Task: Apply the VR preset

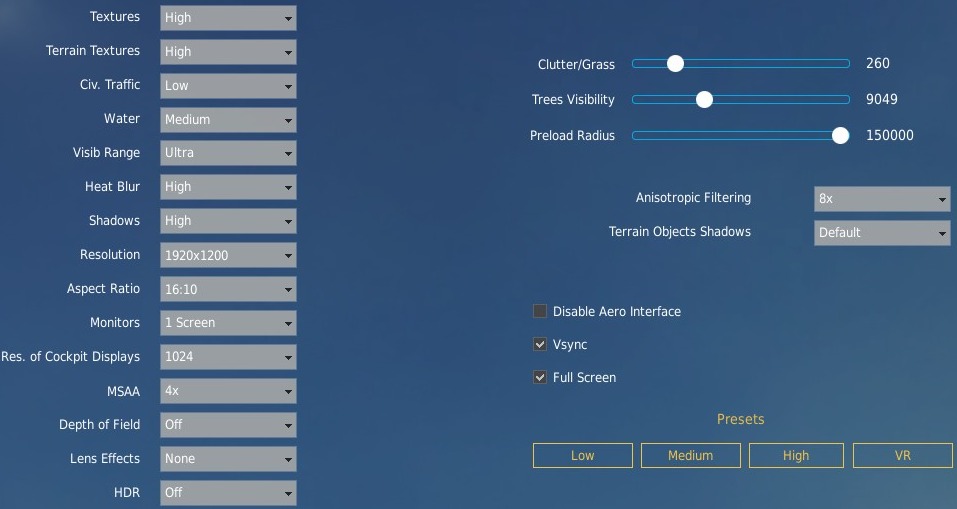Action: (902, 456)
